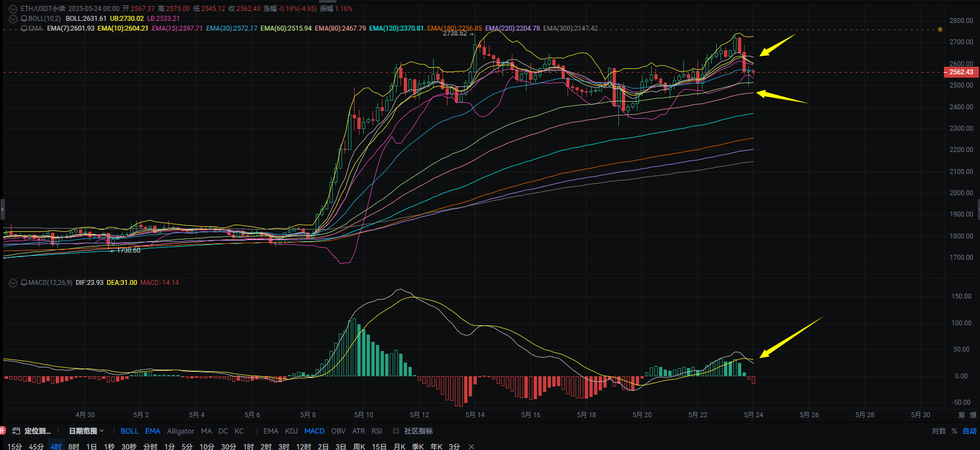Viewport: 980px width, 450px height.
Task: Click the red 2562.43 current price tag
Action: pyautogui.click(x=961, y=72)
